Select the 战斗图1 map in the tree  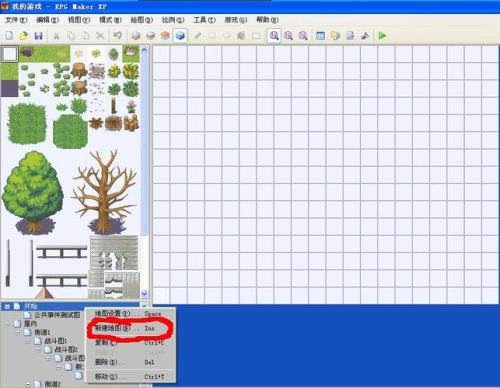point(55,341)
